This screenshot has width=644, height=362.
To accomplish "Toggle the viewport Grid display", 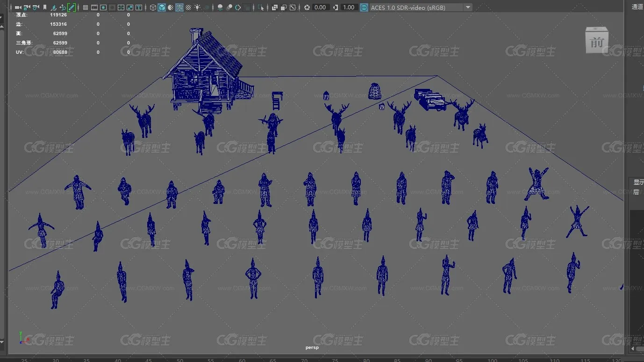I will click(x=86, y=7).
